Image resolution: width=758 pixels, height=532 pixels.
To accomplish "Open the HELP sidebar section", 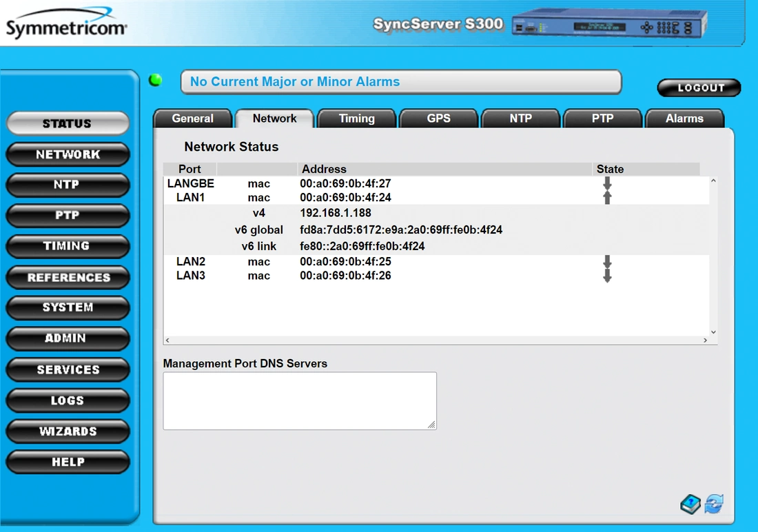I will [x=68, y=462].
